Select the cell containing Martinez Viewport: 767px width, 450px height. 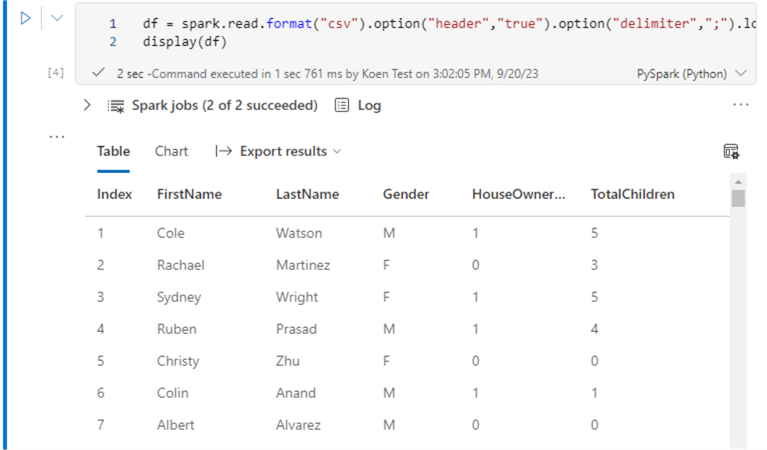303,265
